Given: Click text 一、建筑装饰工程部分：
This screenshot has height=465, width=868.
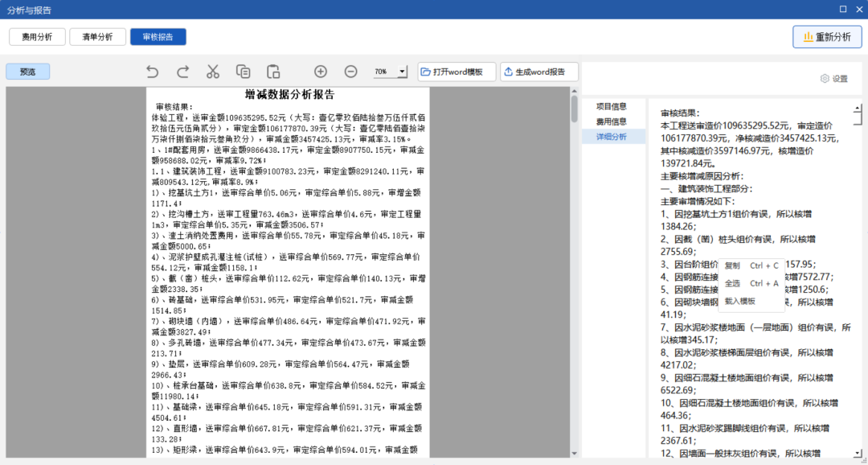Looking at the screenshot, I should pyautogui.click(x=706, y=188).
